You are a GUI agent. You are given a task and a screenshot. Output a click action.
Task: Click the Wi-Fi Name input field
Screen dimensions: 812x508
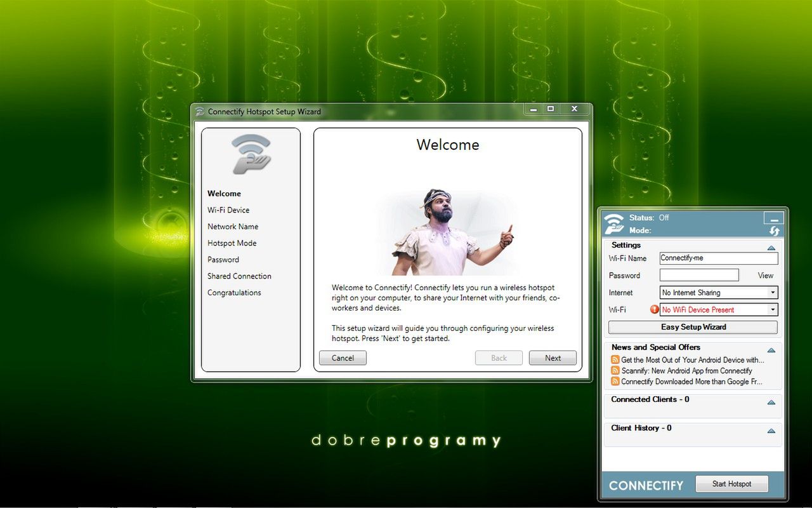(719, 258)
